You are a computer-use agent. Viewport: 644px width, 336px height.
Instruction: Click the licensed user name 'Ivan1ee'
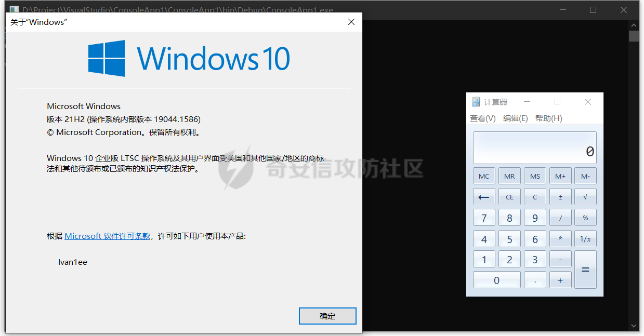[73, 262]
